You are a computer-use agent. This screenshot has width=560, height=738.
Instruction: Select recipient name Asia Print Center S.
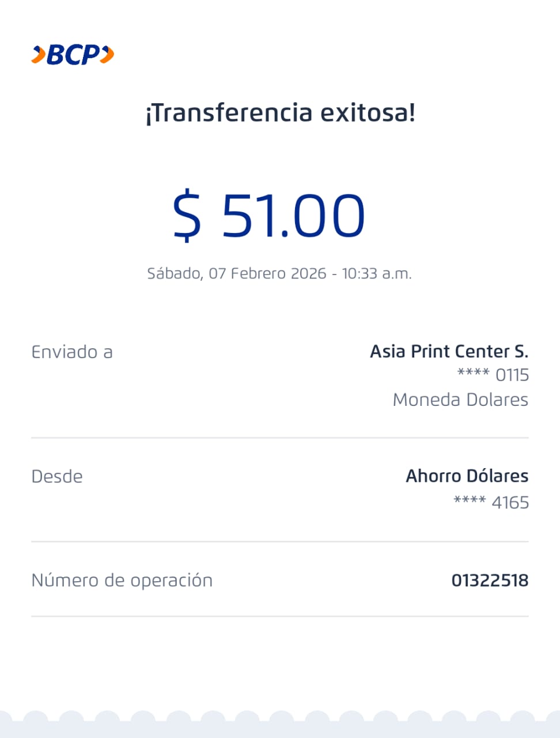[449, 351]
